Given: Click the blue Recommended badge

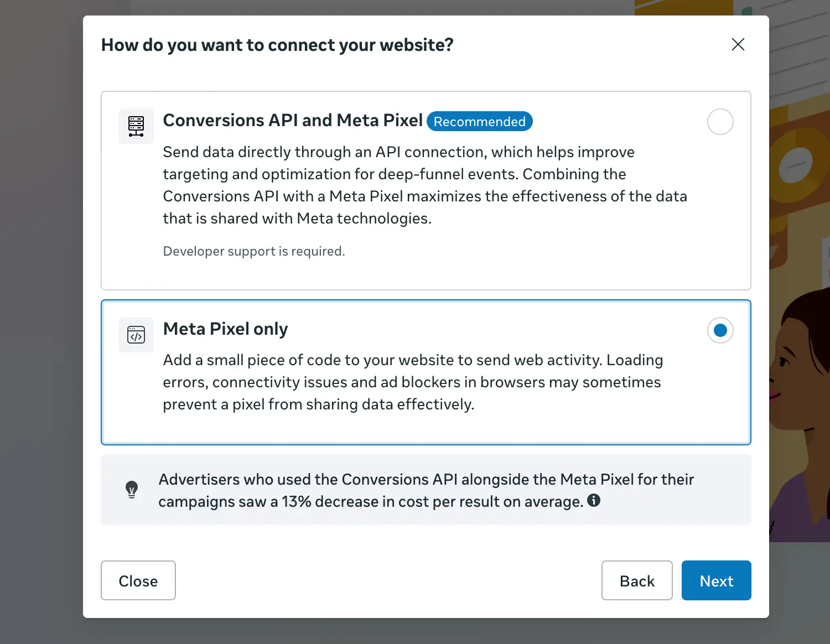Looking at the screenshot, I should (x=479, y=122).
